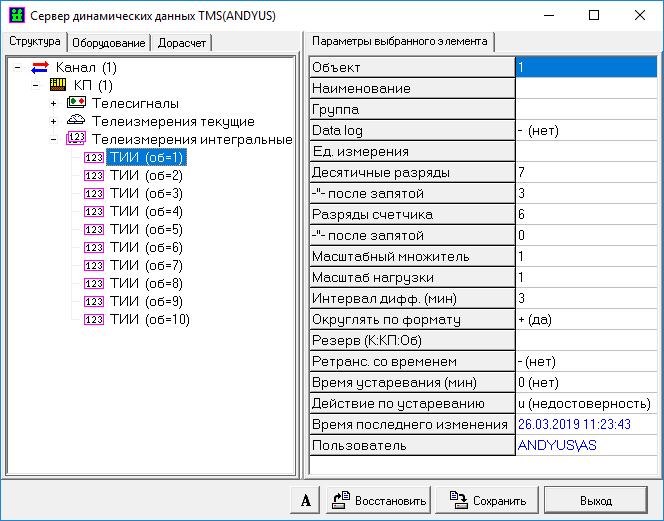Screen dimensions: 664x521
Task: Expand the Телесигналы branch
Action: 54,104
